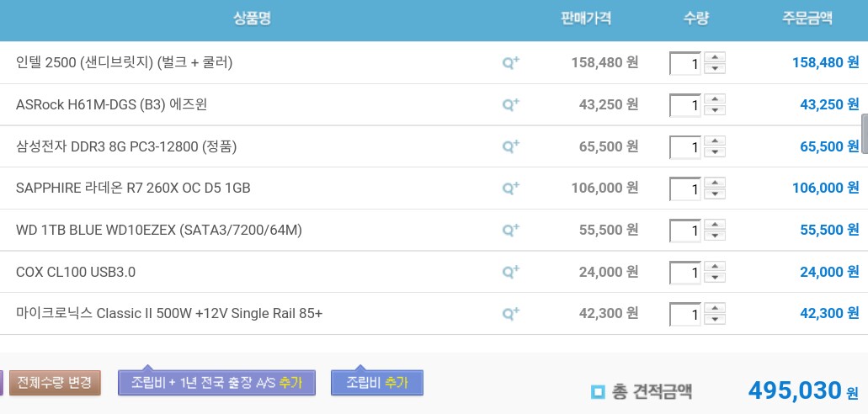The image size is (868, 414).
Task: Click the 조립비 추가 button
Action: point(376,382)
